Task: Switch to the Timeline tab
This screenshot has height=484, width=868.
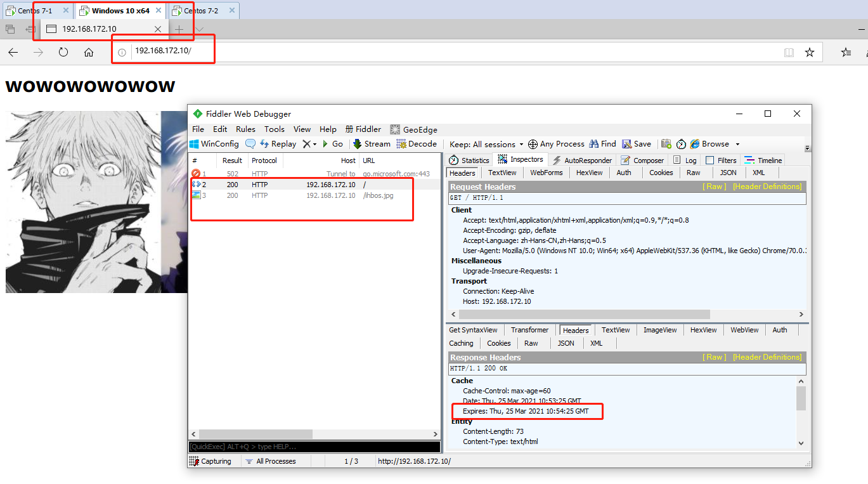Action: tap(763, 160)
